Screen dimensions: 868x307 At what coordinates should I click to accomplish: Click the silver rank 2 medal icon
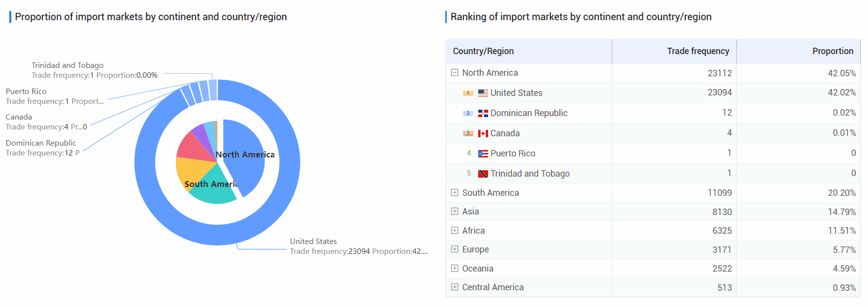click(468, 113)
